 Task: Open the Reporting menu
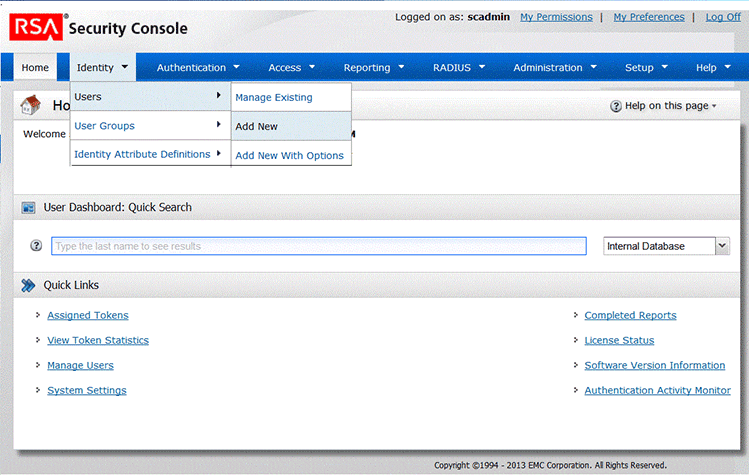374,67
